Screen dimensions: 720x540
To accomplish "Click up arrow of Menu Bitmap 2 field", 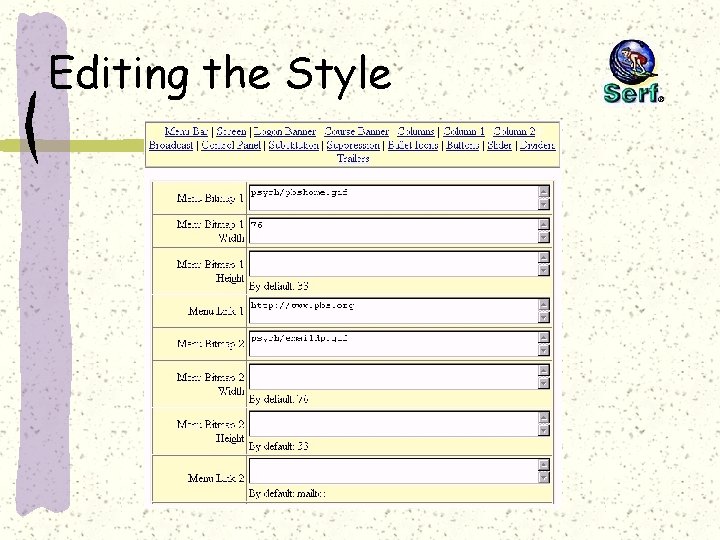I will [x=544, y=338].
